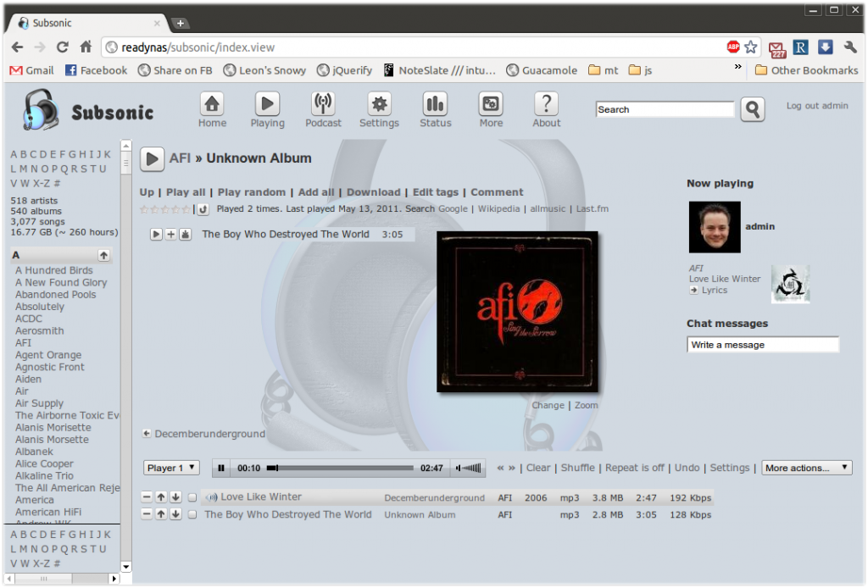Open the browser home page

coord(86,47)
